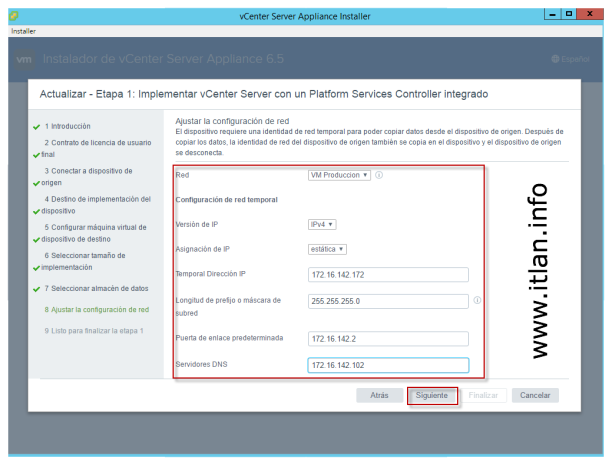Jump to step 7 Seleccionar almacén de datos
This screenshot has height=465, width=612.
[94, 289]
